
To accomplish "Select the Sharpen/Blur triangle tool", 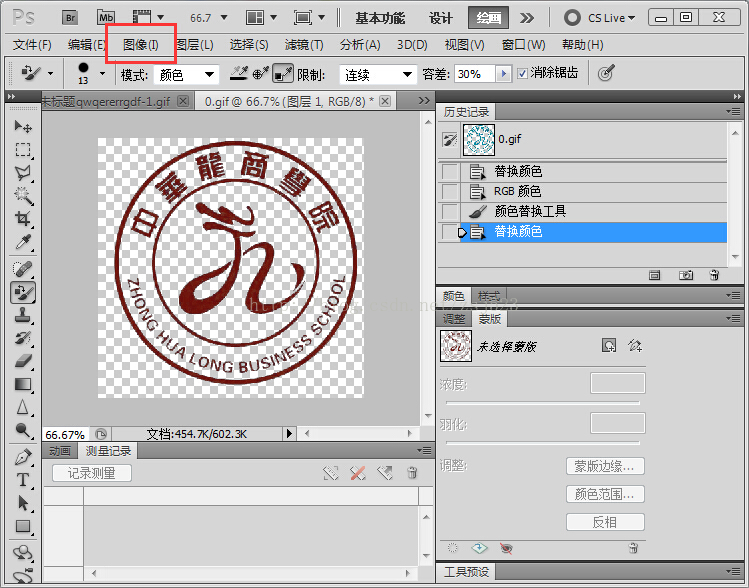I will tap(22, 407).
